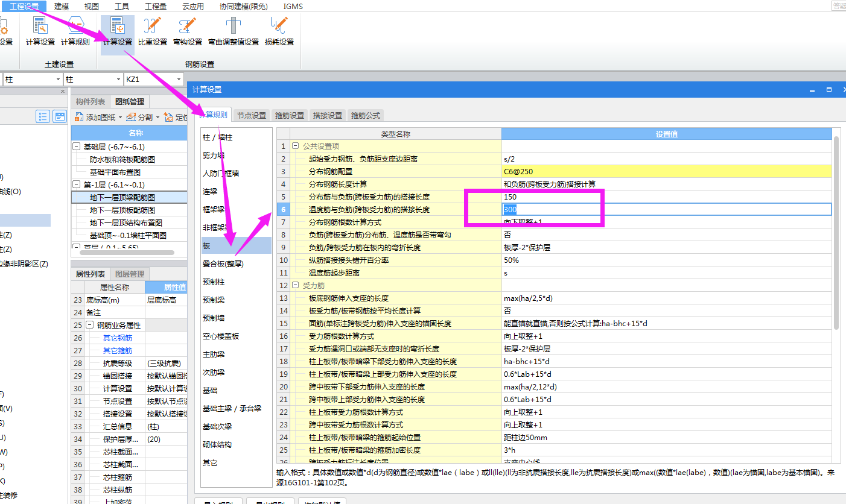The width and height of the screenshot is (846, 504).
Task: Open the 工程设置 ribbon tab
Action: pos(24,6)
